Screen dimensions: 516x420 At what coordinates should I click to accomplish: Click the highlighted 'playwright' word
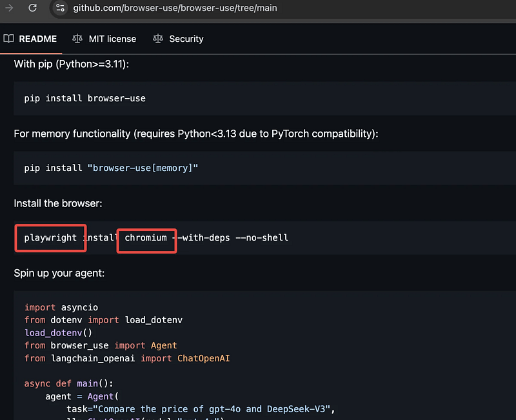tap(51, 237)
